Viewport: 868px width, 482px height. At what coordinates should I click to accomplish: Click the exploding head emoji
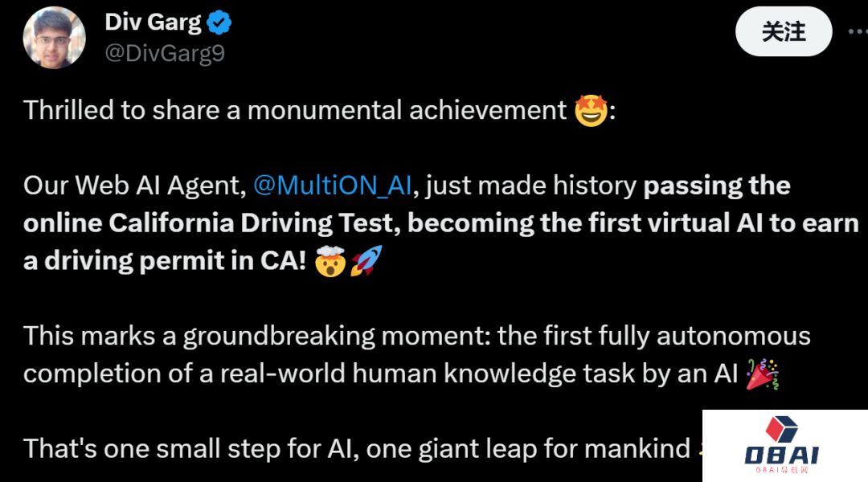pos(330,261)
